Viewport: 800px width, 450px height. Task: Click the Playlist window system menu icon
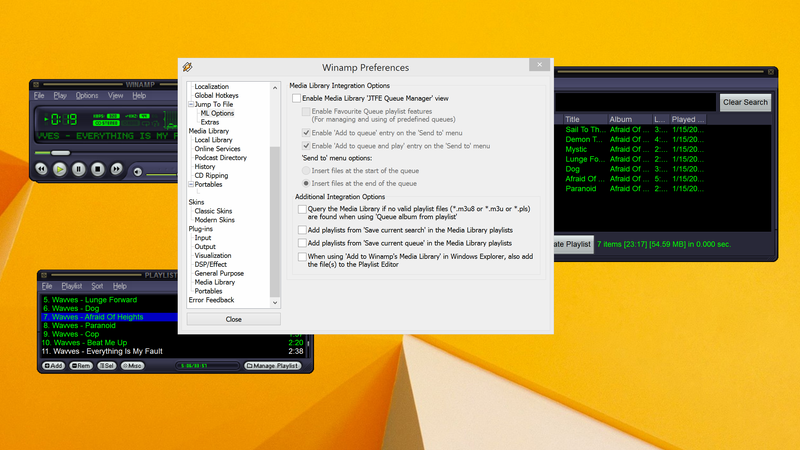pyautogui.click(x=44, y=275)
